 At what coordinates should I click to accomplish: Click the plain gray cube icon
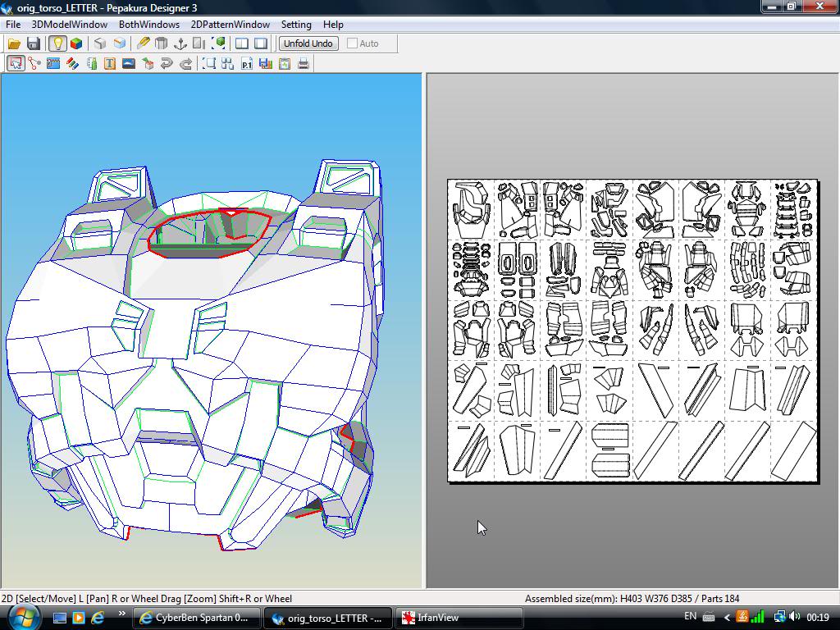click(100, 43)
